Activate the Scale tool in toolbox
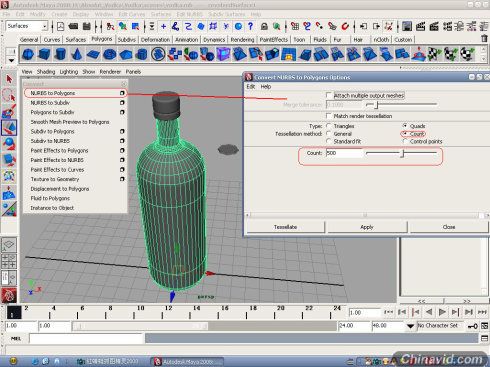 click(x=9, y=160)
